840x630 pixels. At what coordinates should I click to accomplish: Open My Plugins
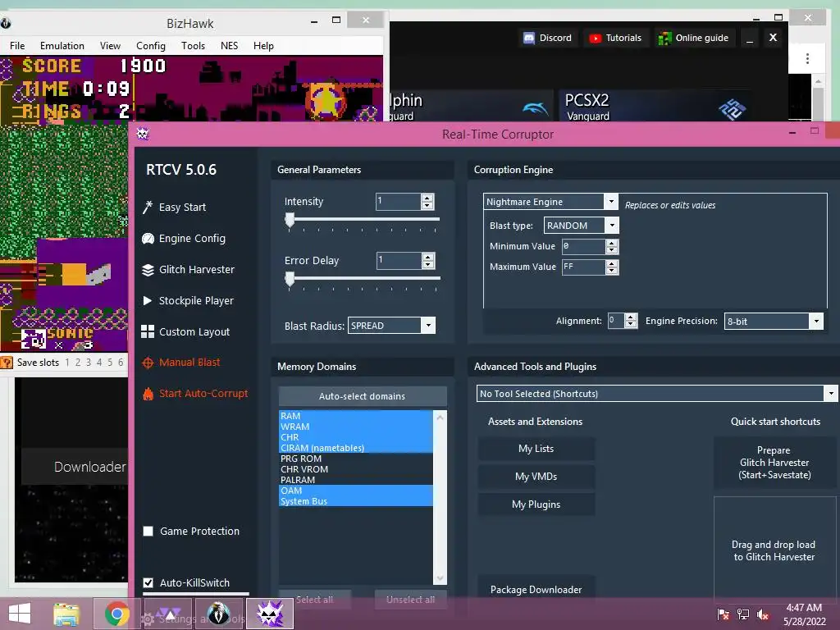coord(536,504)
